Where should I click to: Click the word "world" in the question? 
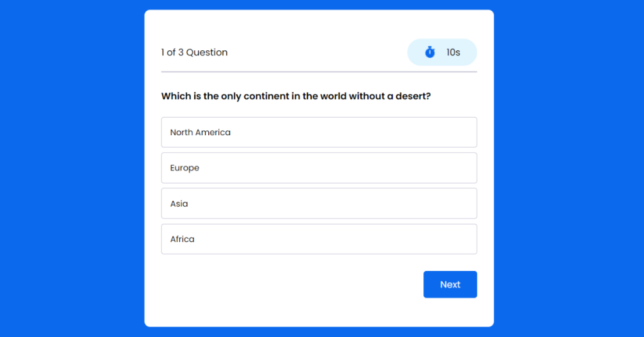333,97
